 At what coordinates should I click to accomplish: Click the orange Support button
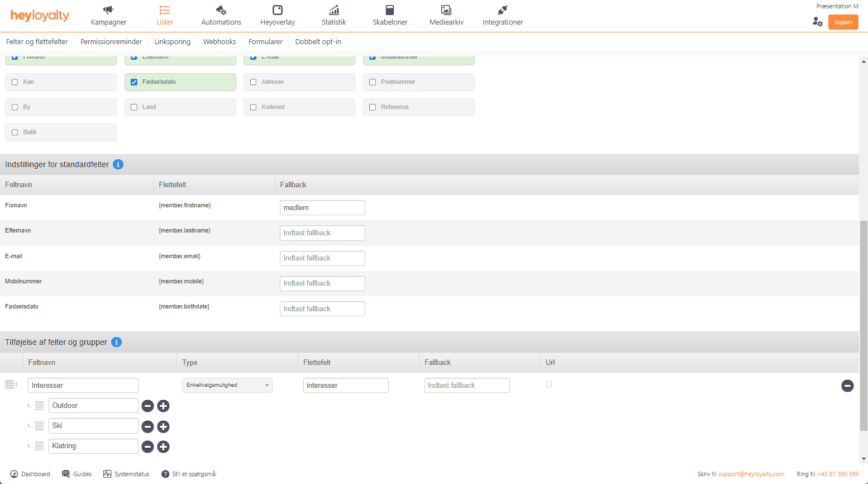[x=843, y=22]
